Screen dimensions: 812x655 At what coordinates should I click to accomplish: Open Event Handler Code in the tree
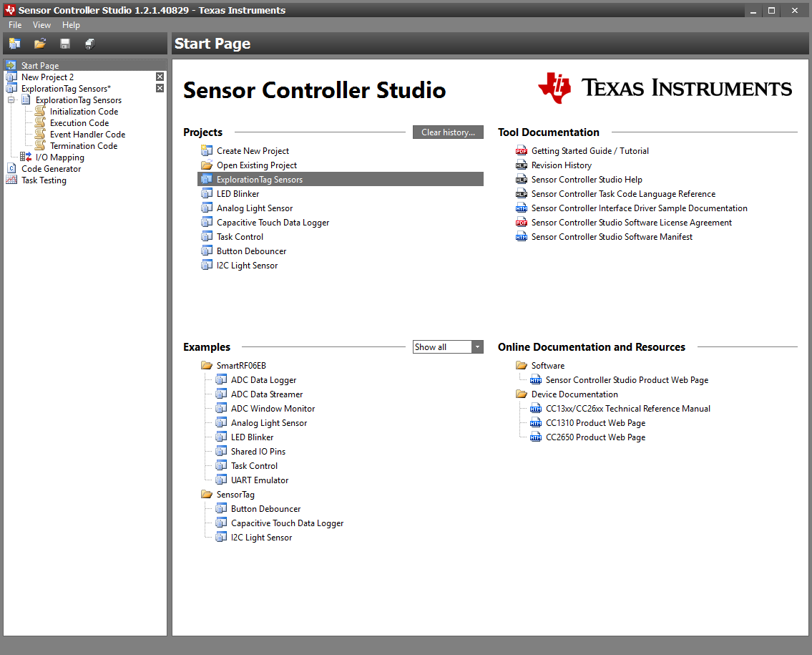coord(87,134)
